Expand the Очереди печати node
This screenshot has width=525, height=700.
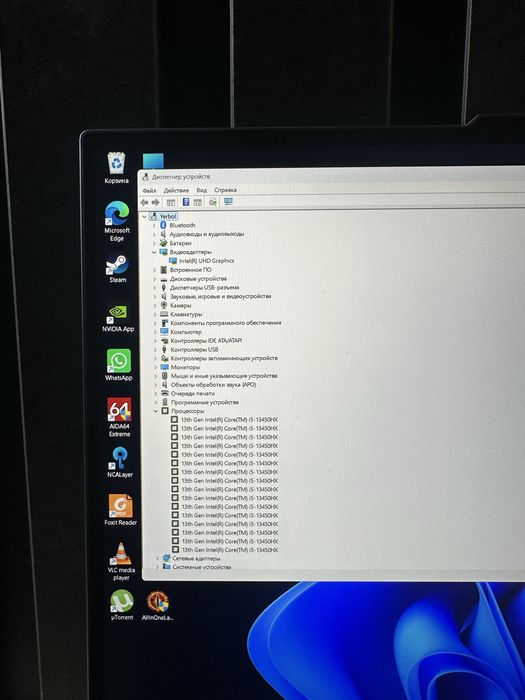(156, 393)
